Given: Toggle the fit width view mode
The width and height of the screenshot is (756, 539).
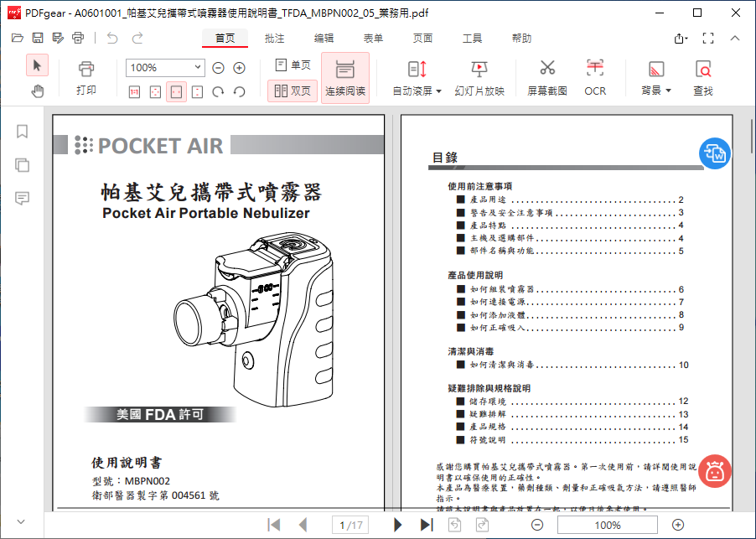Looking at the screenshot, I should 177,91.
